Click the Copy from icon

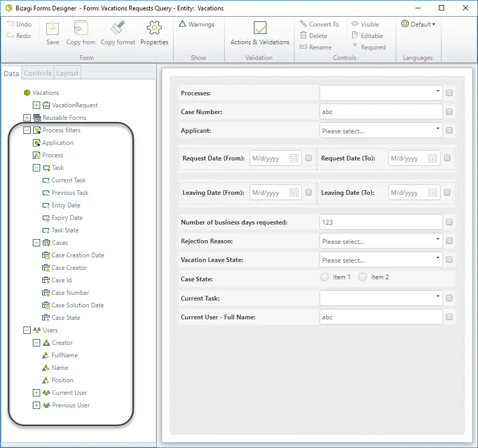(81, 28)
